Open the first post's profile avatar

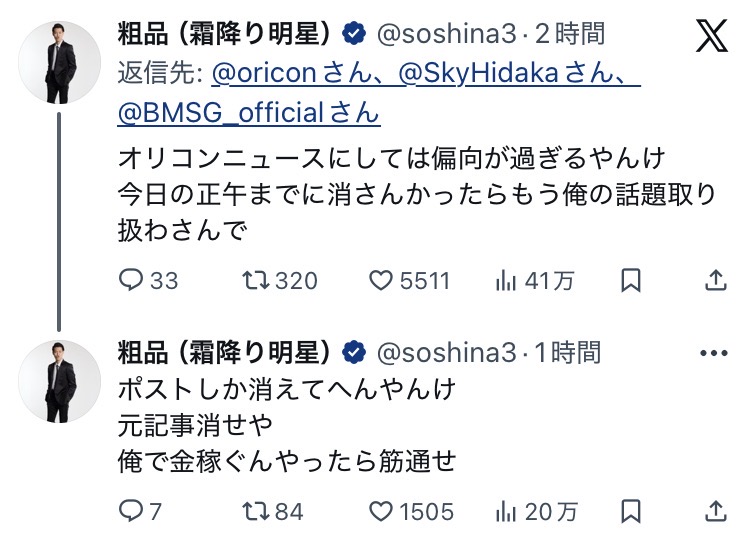pos(59,60)
